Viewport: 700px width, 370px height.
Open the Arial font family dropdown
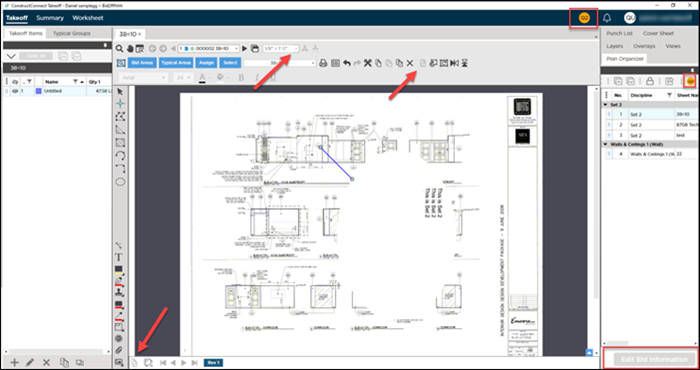click(x=143, y=78)
